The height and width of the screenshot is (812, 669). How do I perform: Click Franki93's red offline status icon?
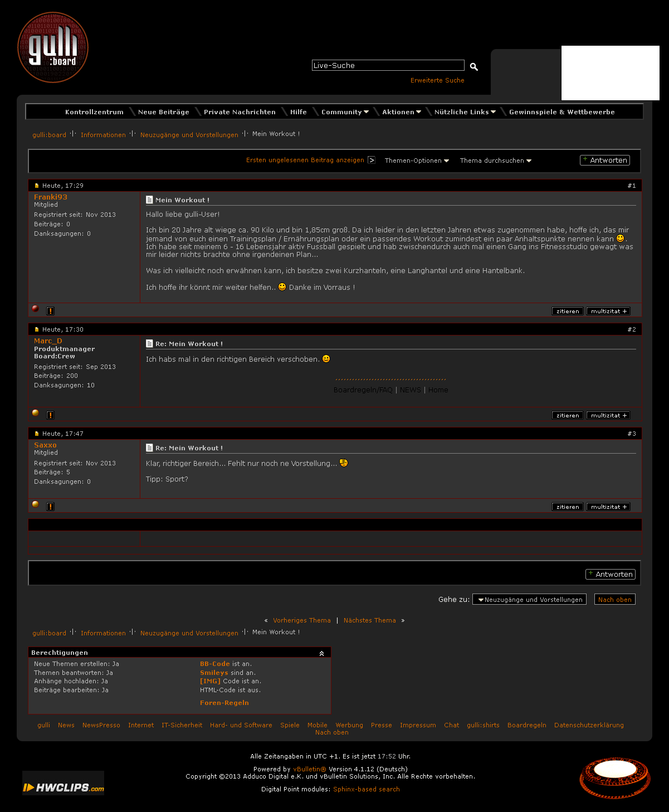(x=36, y=309)
